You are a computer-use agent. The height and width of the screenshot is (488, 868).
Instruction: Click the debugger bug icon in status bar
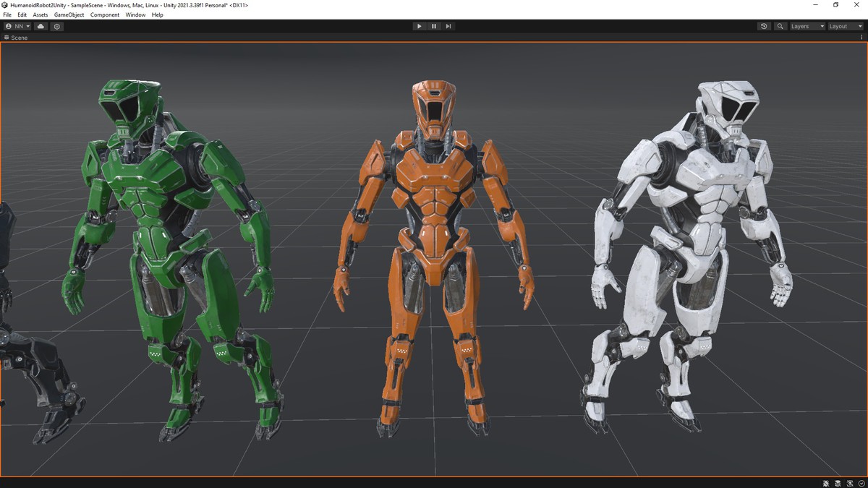click(x=825, y=482)
